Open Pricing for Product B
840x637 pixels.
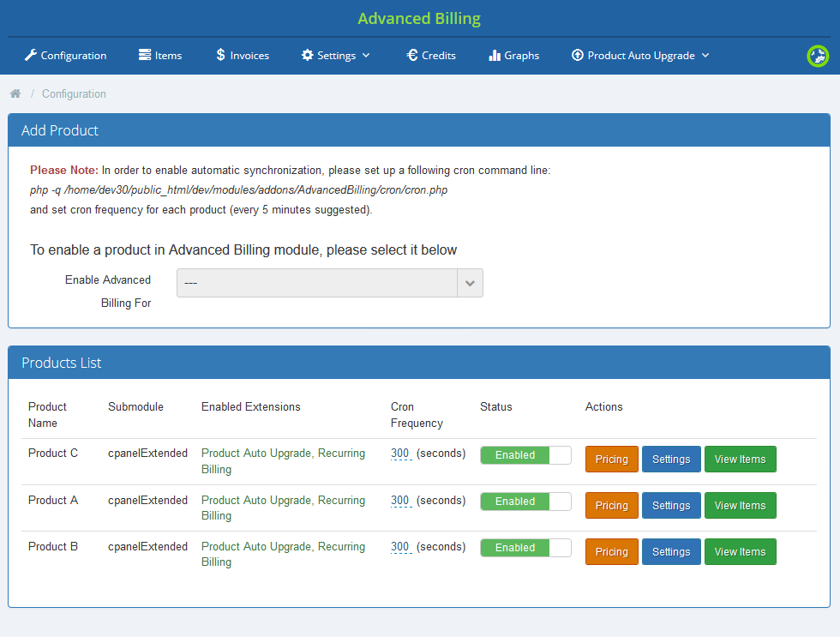(612, 552)
